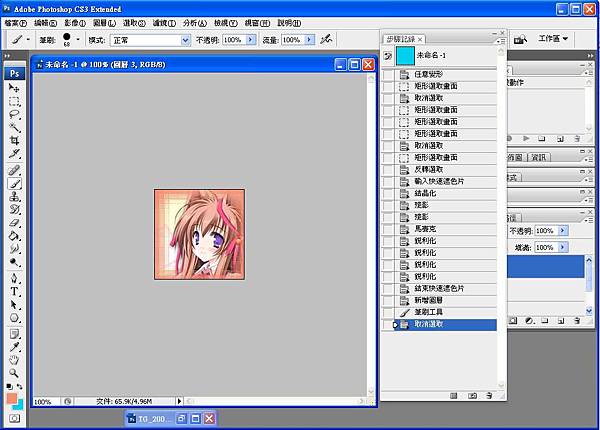Image resolution: width=600 pixels, height=430 pixels.
Task: Enable airbrush in the options bar
Action: click(326, 39)
